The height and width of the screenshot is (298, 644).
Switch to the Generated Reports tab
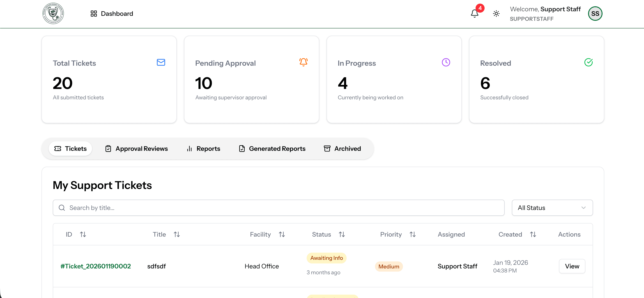272,149
